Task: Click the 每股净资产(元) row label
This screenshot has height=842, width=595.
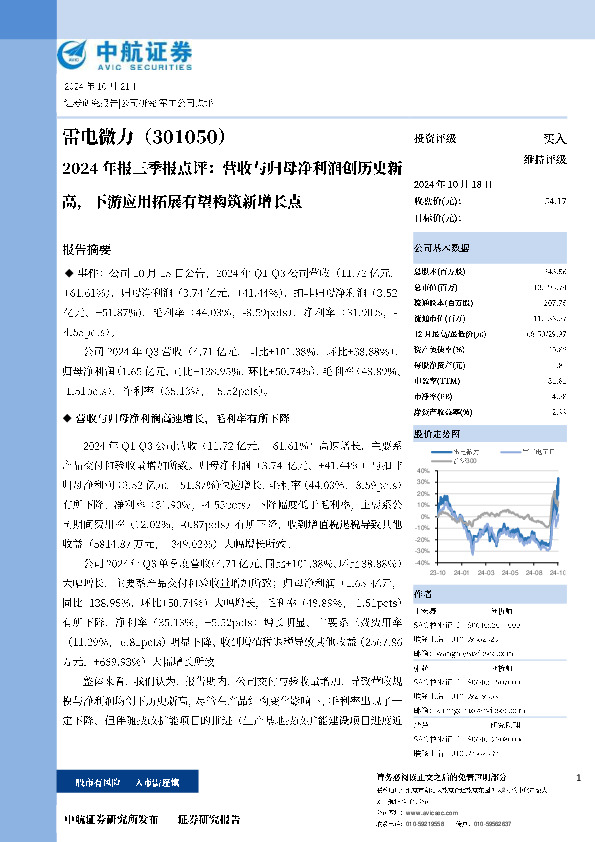Action: (x=439, y=365)
